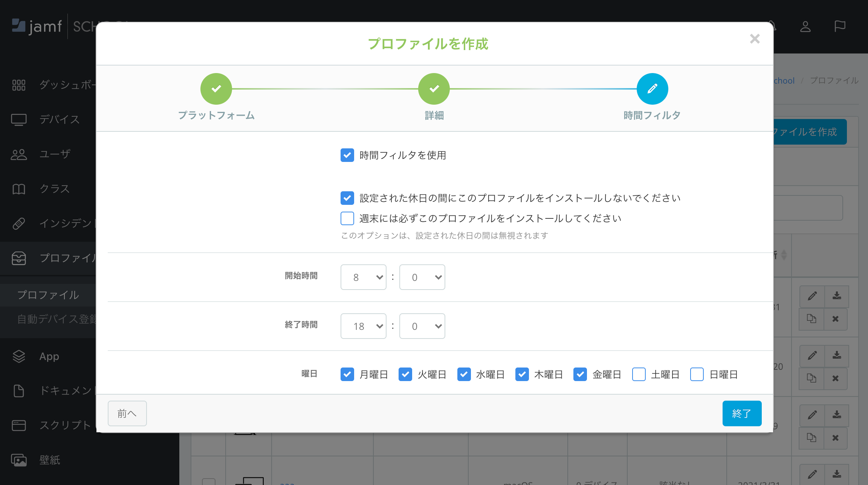Open インシデント sidebar item
The width and height of the screenshot is (868, 485).
pos(48,223)
